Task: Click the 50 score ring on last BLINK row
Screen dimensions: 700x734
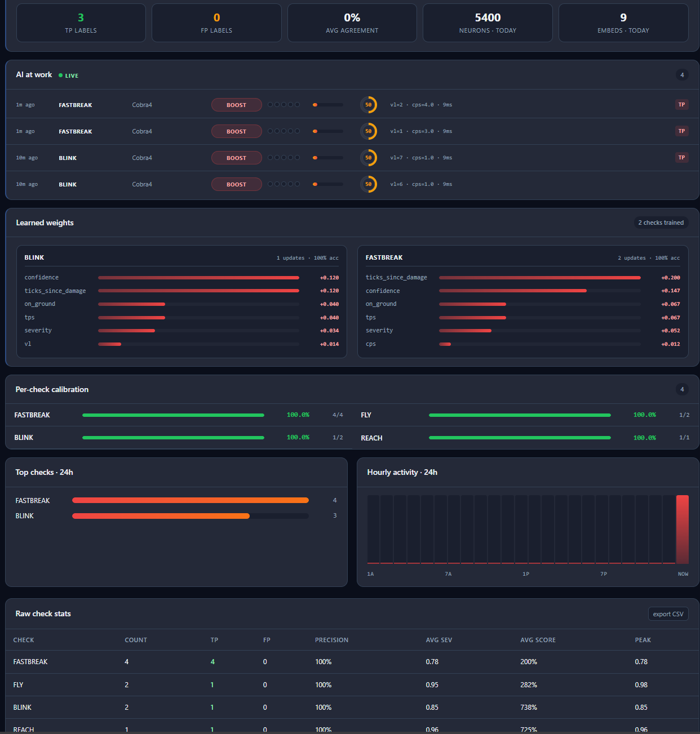Action: (x=368, y=184)
